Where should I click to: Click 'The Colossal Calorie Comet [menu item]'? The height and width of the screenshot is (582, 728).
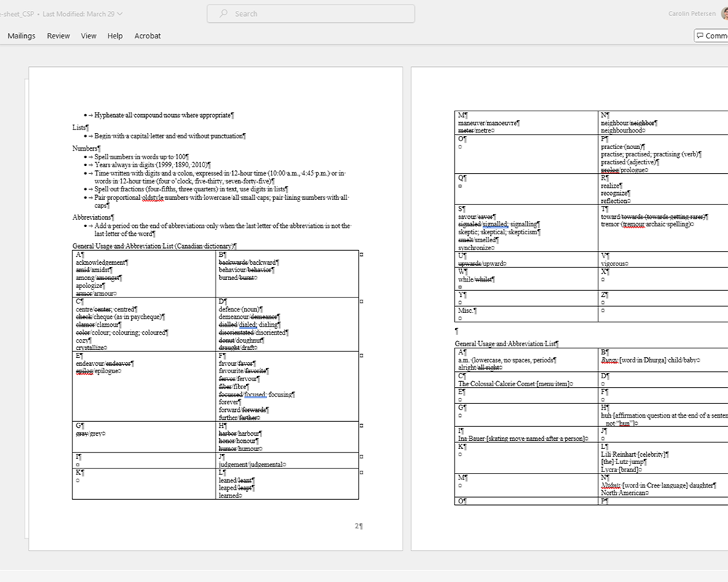tap(514, 384)
